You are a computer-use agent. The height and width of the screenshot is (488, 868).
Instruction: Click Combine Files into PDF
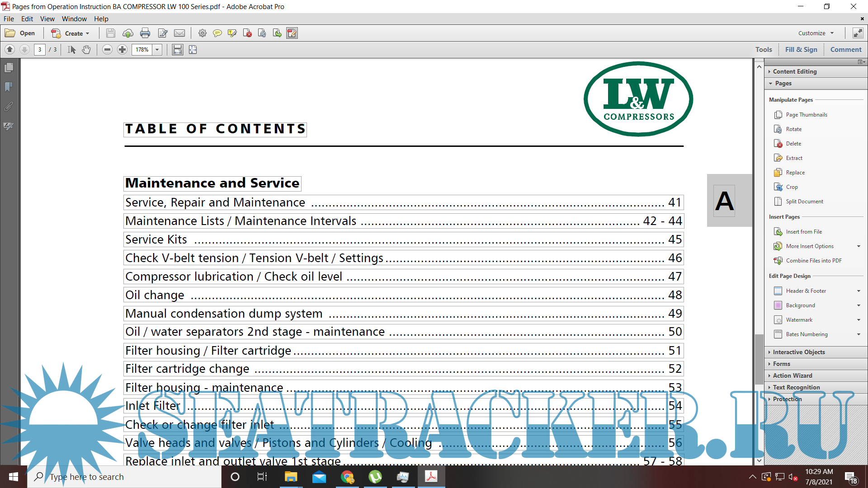click(x=813, y=261)
